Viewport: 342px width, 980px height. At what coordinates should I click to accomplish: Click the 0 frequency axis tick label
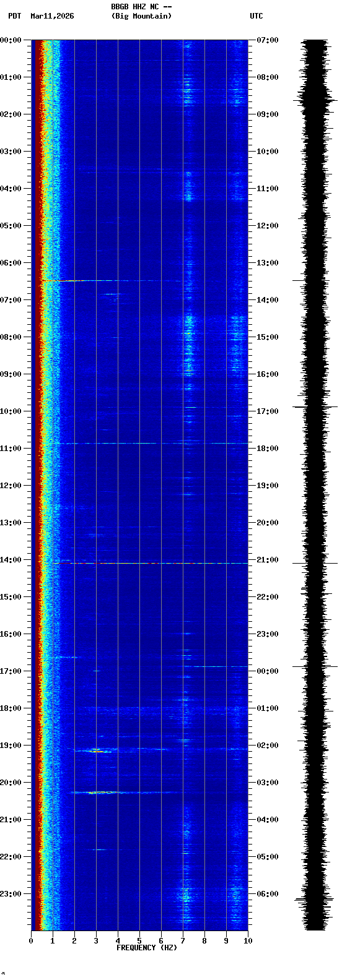(31, 941)
